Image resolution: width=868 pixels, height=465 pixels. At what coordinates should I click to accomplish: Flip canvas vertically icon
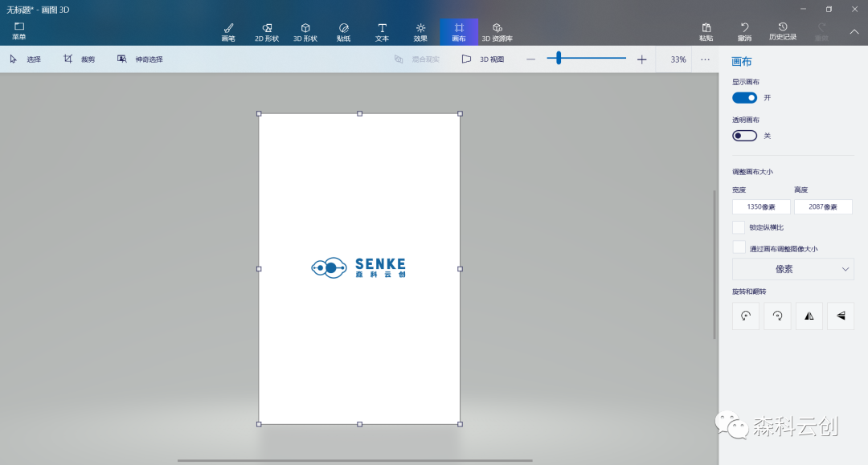coord(841,316)
